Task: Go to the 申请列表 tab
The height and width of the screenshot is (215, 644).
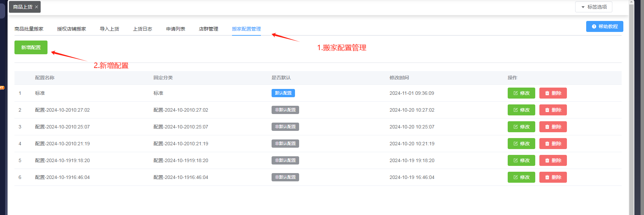Action: point(176,29)
